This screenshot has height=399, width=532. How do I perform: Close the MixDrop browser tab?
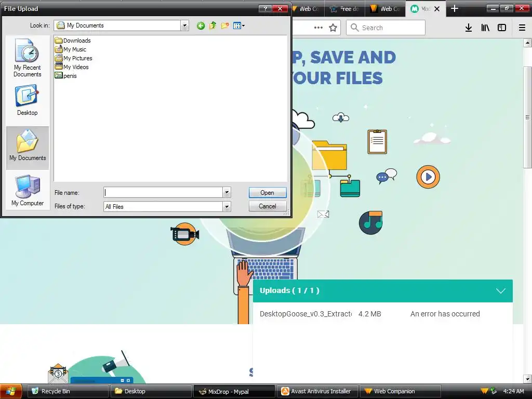(x=437, y=9)
